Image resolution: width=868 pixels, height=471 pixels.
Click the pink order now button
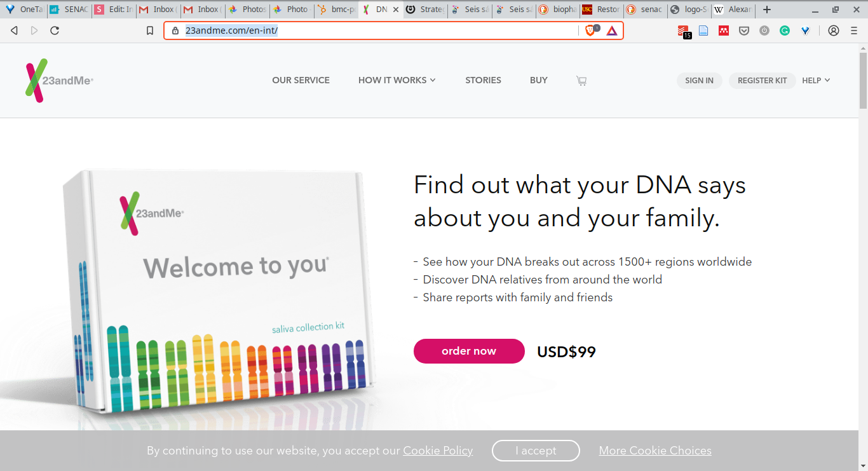[x=469, y=351]
